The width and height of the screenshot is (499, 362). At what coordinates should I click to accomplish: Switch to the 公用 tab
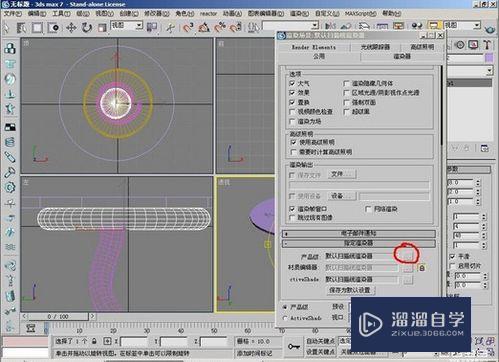[319, 56]
